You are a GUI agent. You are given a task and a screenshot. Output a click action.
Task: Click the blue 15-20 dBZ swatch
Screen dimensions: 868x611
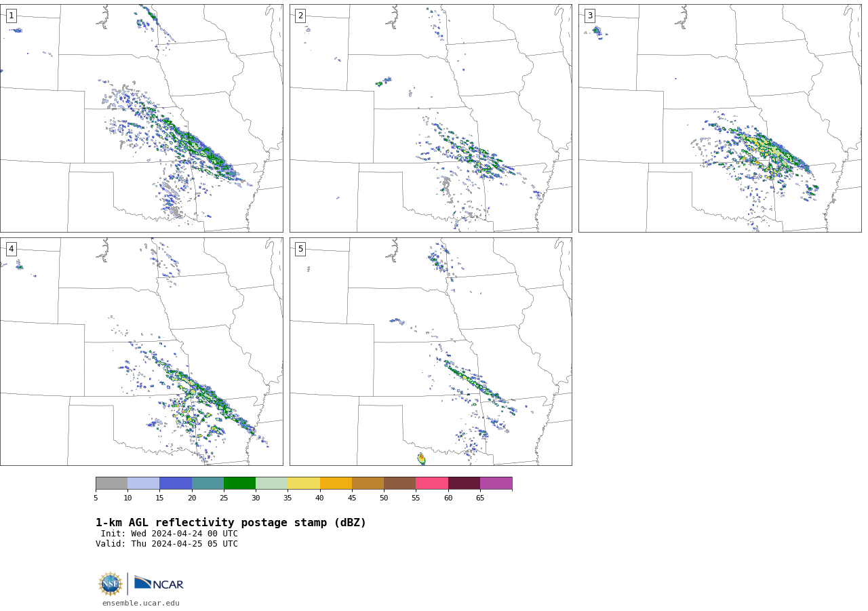[x=176, y=484]
